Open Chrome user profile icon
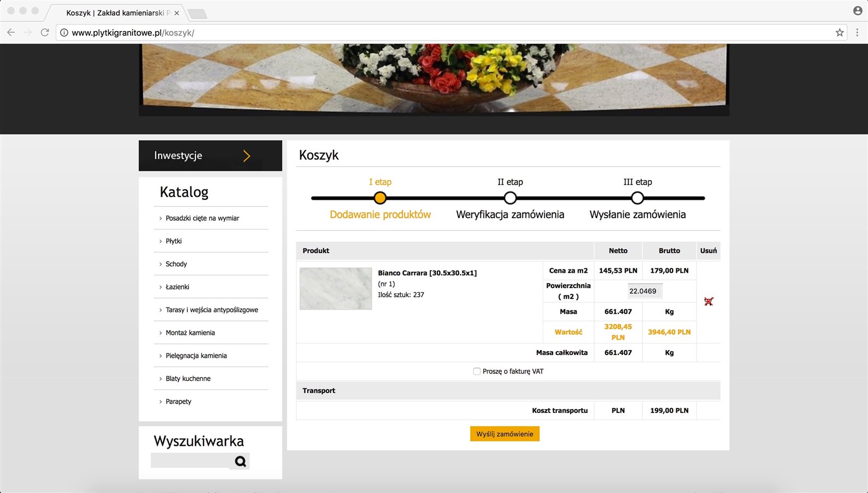 tap(857, 11)
